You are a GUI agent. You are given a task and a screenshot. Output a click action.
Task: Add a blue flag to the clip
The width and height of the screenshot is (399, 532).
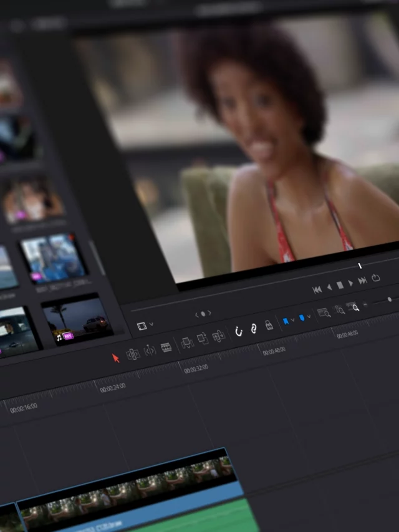pos(286,321)
